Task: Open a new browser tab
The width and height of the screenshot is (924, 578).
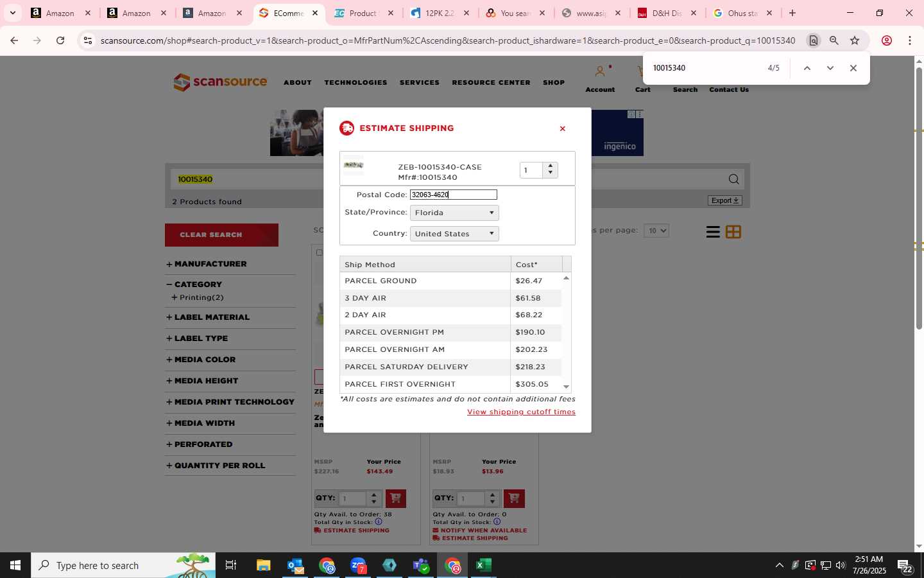Action: point(792,13)
